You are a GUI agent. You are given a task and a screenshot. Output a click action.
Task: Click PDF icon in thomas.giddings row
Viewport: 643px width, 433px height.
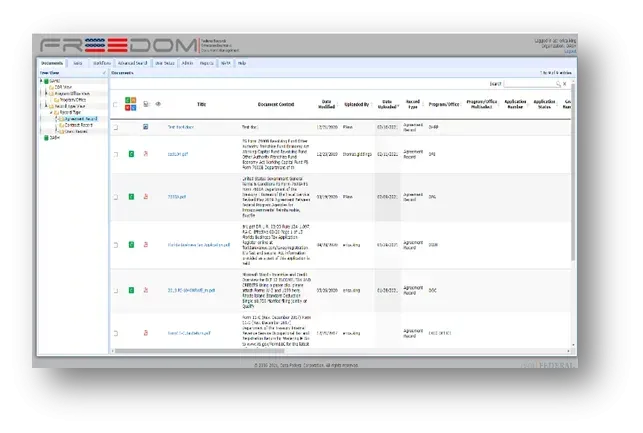(146, 154)
